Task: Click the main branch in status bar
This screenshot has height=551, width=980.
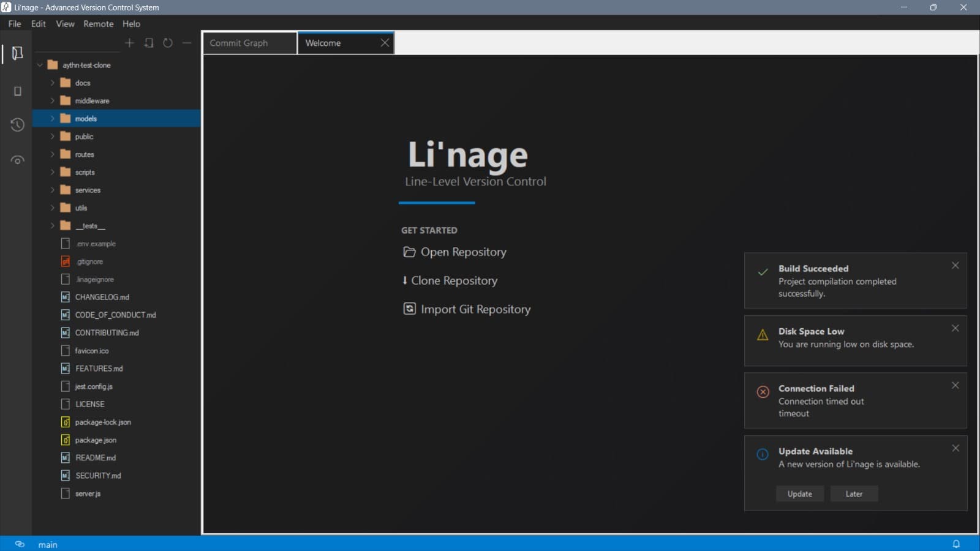Action: pyautogui.click(x=48, y=544)
